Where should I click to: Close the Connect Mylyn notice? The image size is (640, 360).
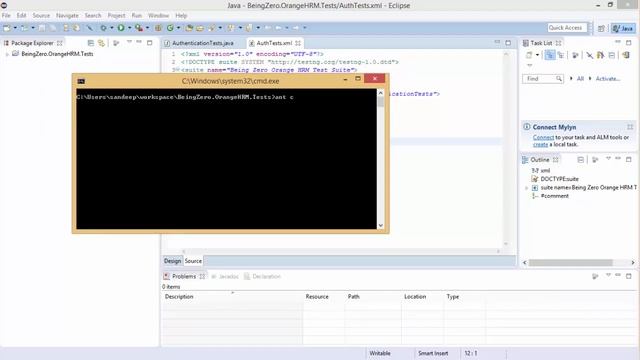(x=630, y=127)
